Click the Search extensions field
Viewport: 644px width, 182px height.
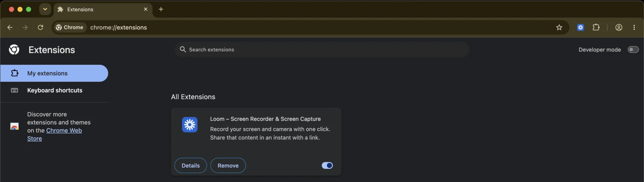tap(322, 49)
